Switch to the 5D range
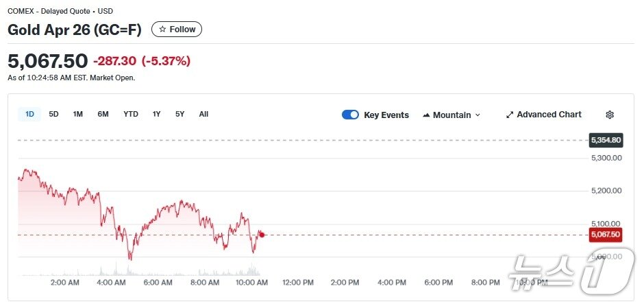Screen dimensions: 644x304 click(x=53, y=114)
